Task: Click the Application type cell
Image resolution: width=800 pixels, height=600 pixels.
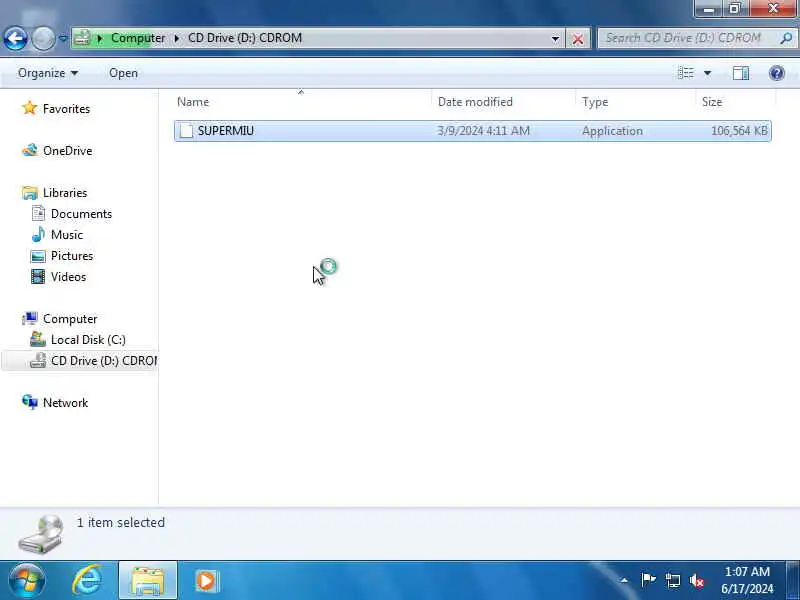Action: tap(612, 131)
